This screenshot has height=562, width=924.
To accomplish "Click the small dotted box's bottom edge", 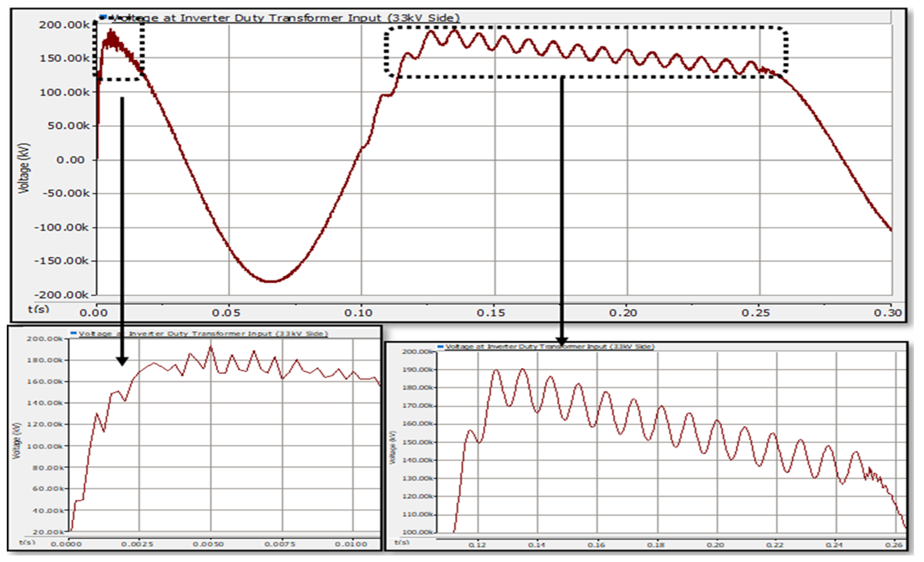I will click(x=119, y=79).
